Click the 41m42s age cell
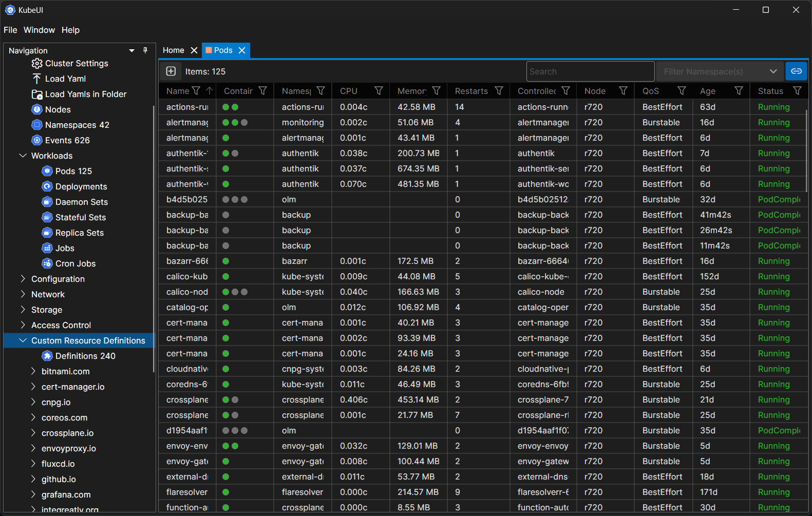 click(x=715, y=215)
